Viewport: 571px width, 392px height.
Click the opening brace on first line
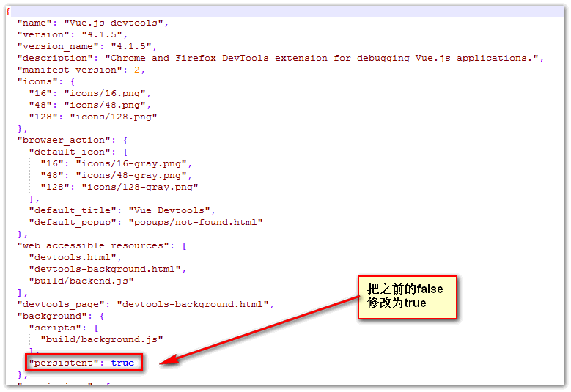coord(8,11)
